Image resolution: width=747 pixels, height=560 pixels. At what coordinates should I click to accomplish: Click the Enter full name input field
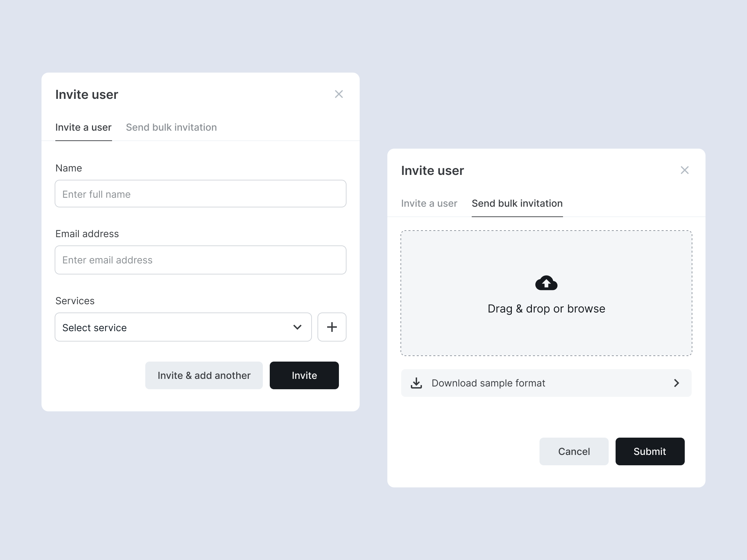pos(201,194)
